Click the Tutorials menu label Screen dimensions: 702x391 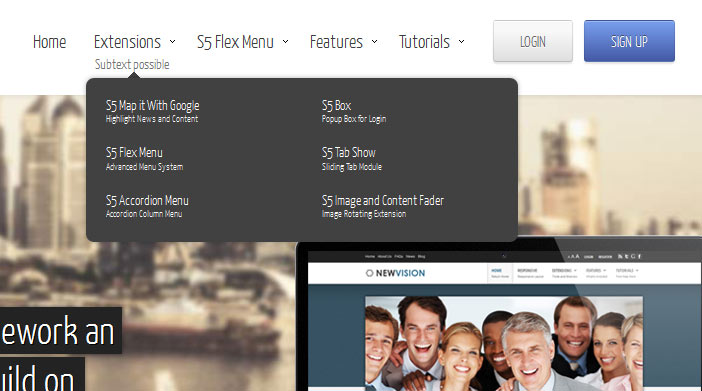[424, 42]
